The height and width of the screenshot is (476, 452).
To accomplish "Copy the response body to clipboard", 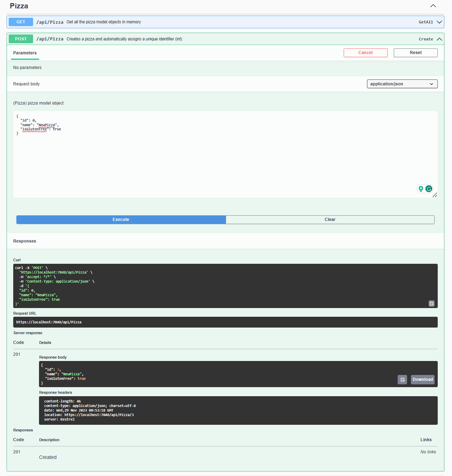I will tap(402, 379).
